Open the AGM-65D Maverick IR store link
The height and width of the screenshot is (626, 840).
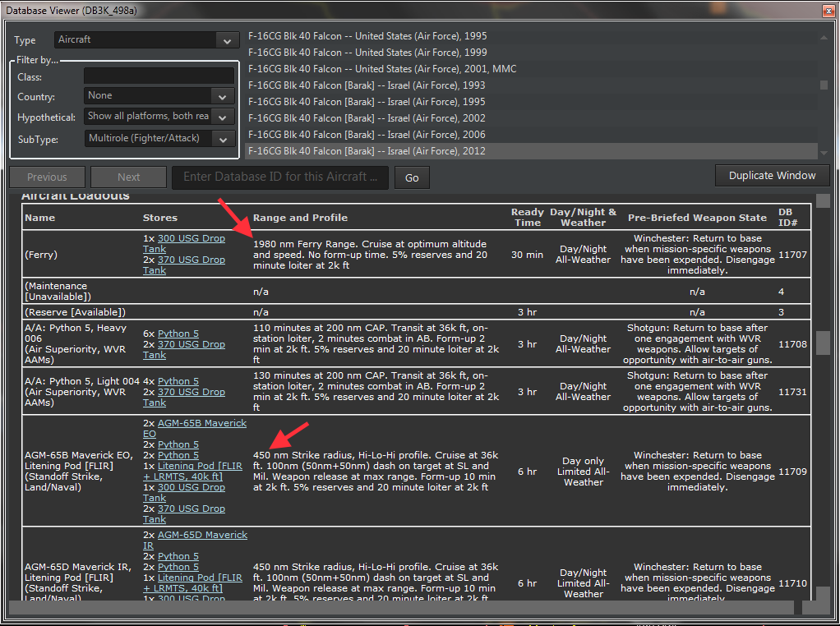pyautogui.click(x=195, y=541)
